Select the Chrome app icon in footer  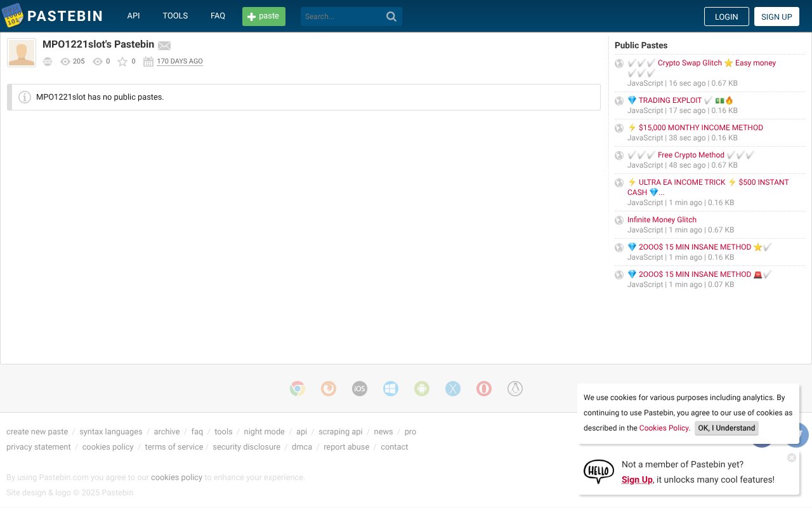tap(298, 389)
